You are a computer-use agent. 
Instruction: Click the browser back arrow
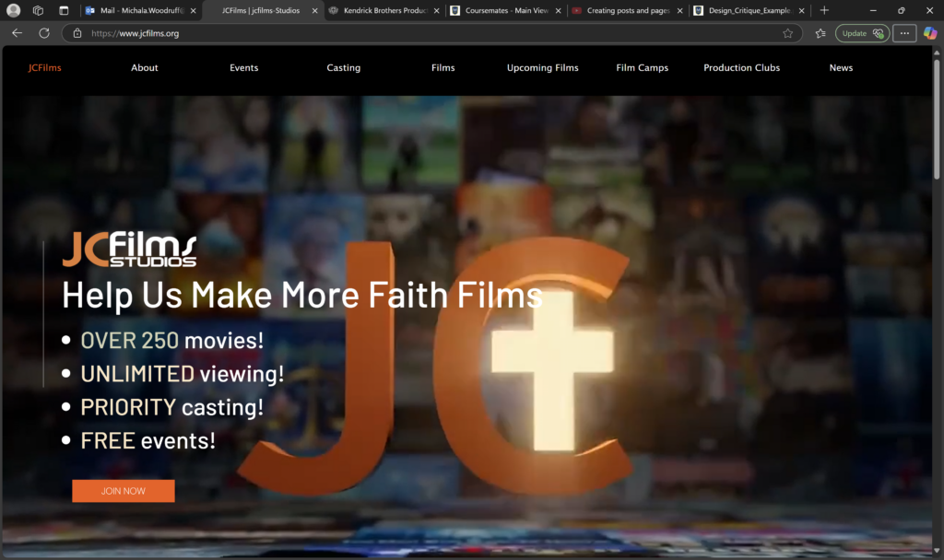(x=17, y=33)
